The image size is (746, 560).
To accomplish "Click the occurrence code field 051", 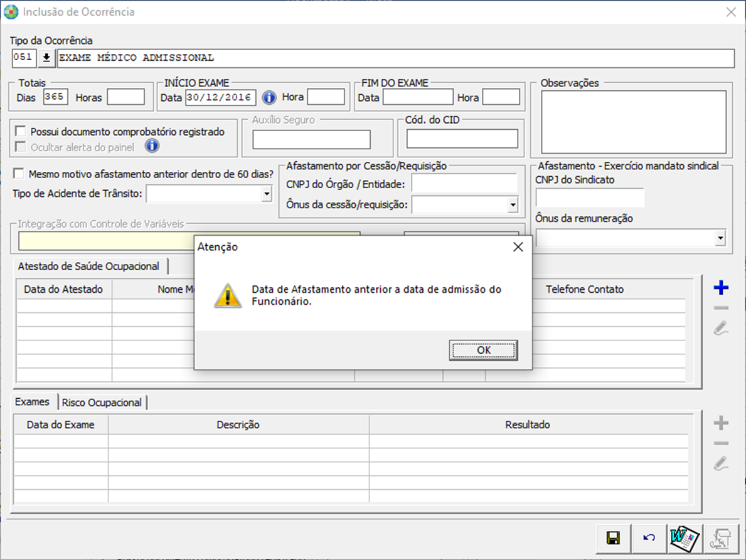I will 24,58.
